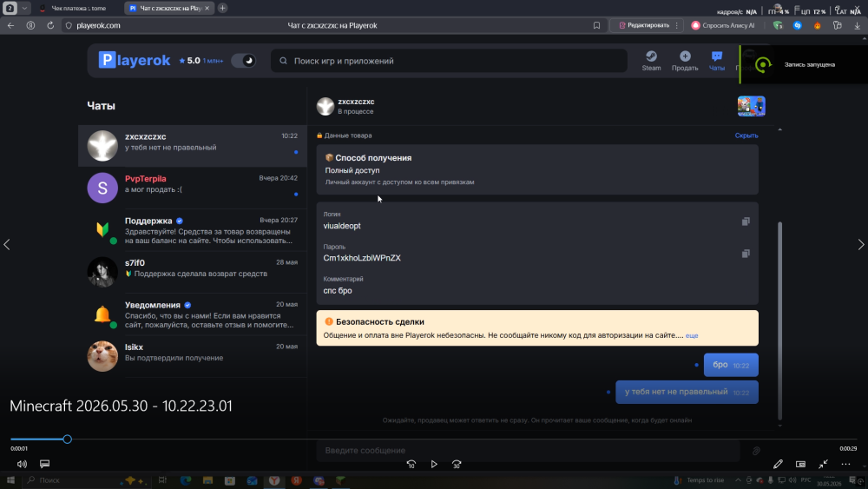This screenshot has width=868, height=489.
Task: Skip forward 30 seconds in the video
Action: click(x=457, y=464)
